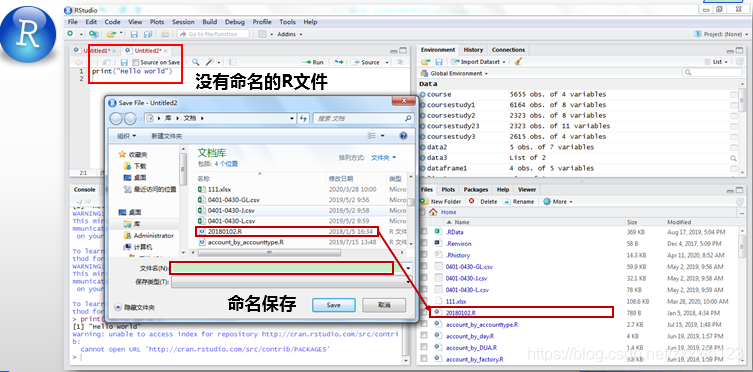753x372 pixels.
Task: Open the Project (None) dropdown
Action: pos(721,34)
